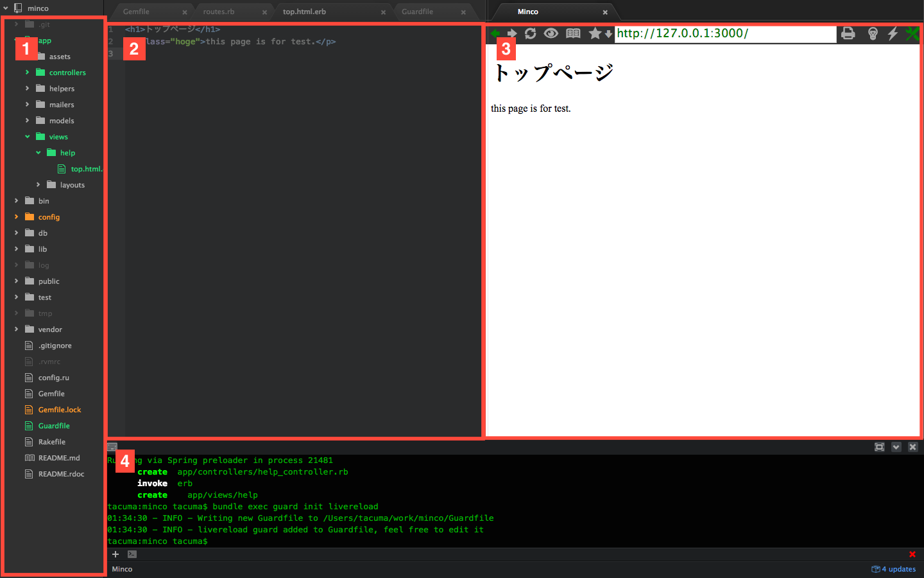Close the Gemfile tab
The width and height of the screenshot is (924, 578).
184,12
